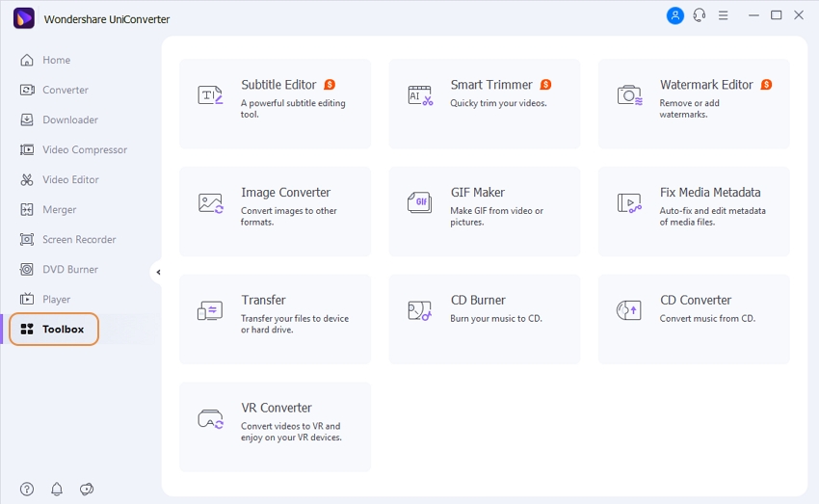Image resolution: width=819 pixels, height=504 pixels.
Task: Show notifications via the bell icon
Action: point(57,489)
